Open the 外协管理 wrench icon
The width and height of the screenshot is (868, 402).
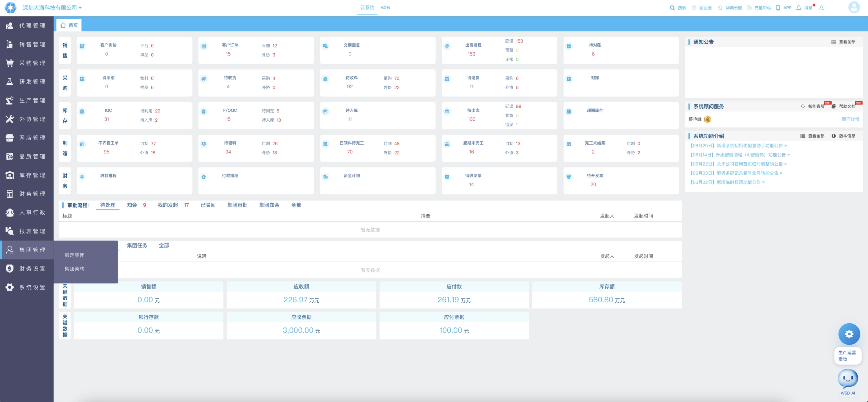(10, 119)
